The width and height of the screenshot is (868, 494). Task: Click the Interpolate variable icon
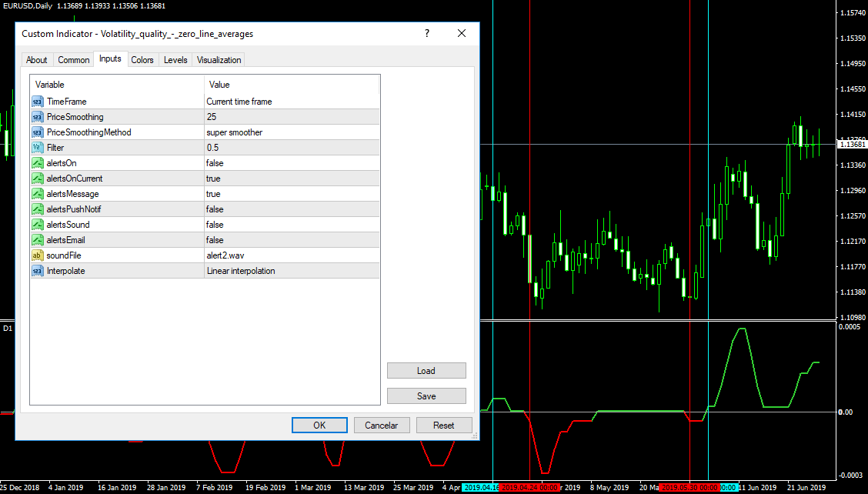[37, 271]
